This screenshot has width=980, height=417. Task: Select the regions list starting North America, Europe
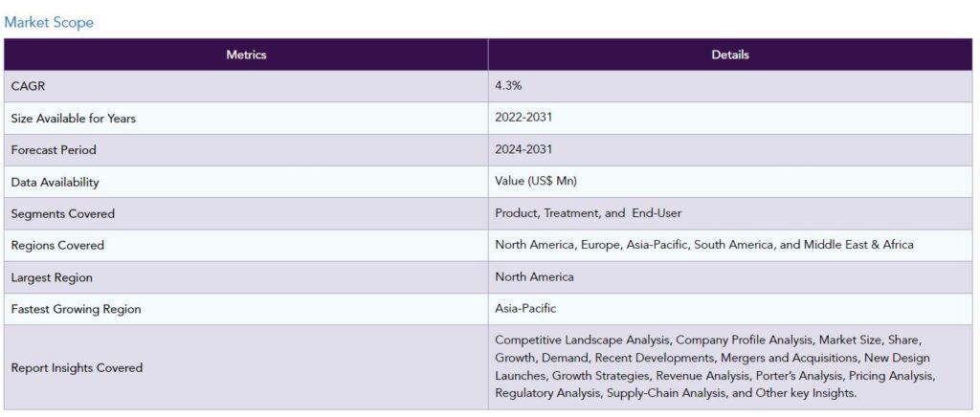[x=704, y=245]
